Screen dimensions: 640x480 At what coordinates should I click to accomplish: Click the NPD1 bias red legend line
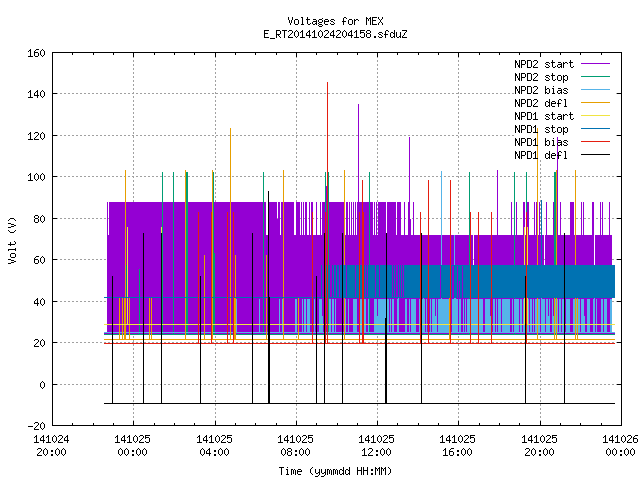click(595, 142)
